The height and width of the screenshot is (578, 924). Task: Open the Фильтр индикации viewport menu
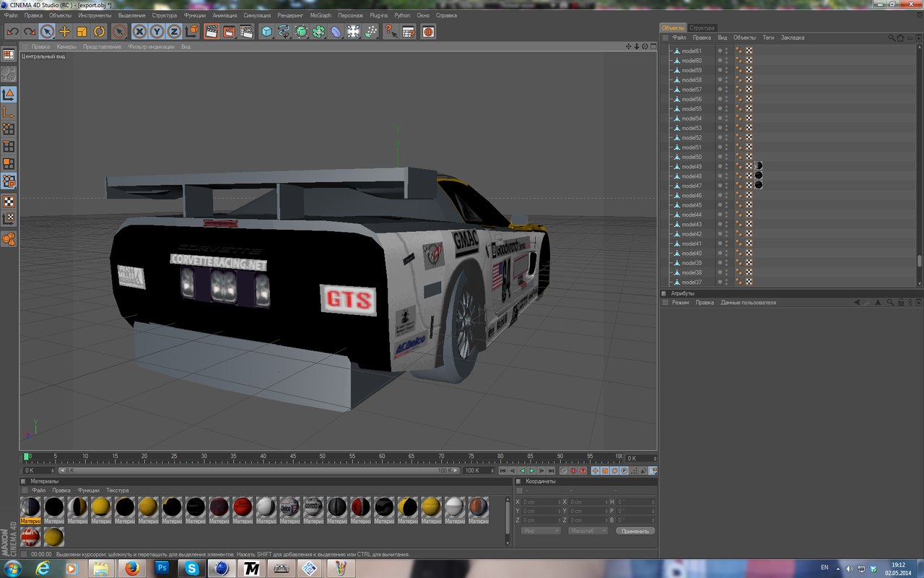(151, 46)
